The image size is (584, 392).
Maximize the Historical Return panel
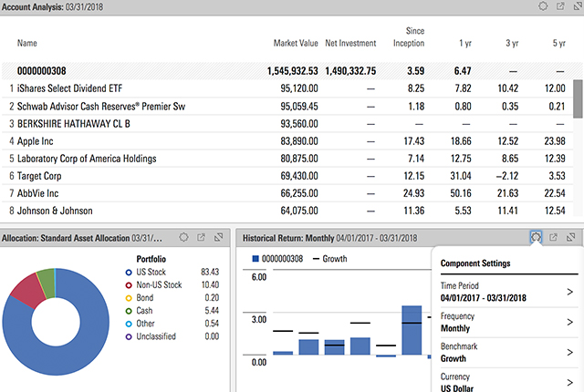[x=572, y=237]
